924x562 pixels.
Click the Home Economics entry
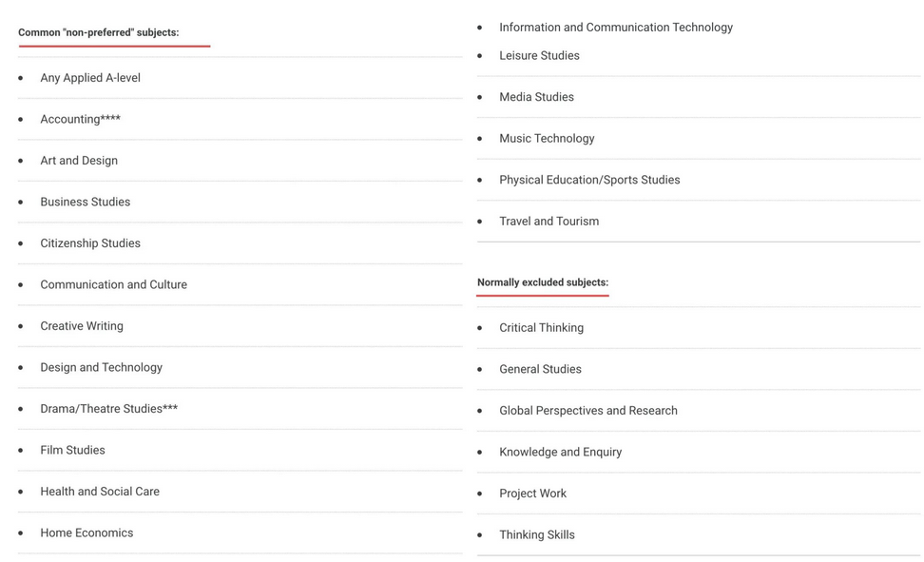click(87, 533)
